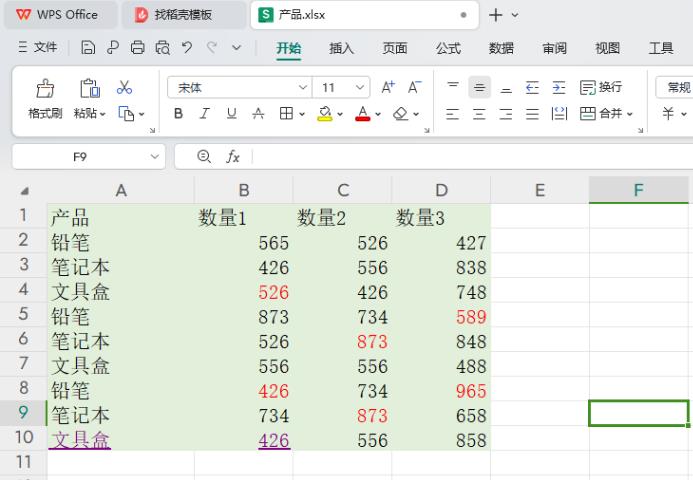Open hyperlink 文具盒 in cell A10
This screenshot has height=480, width=693.
click(x=80, y=440)
